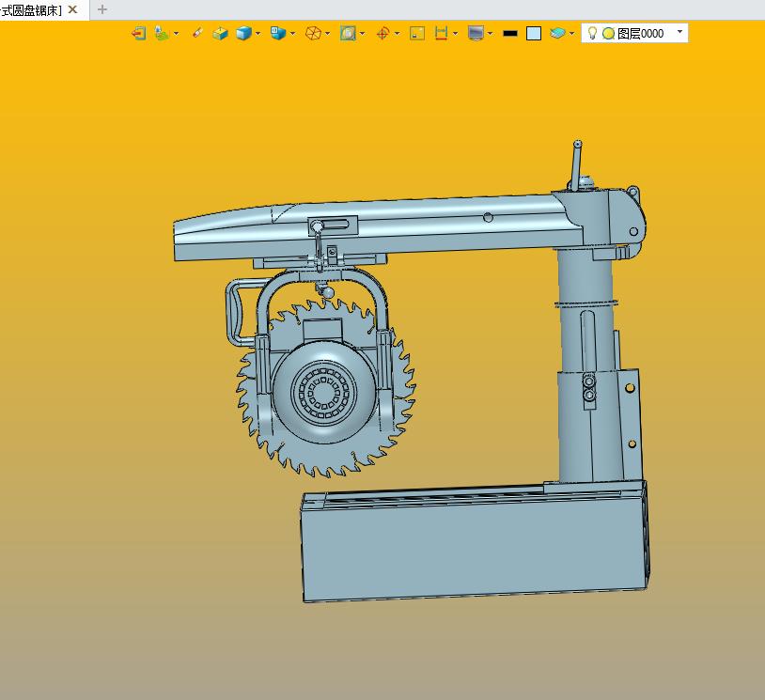Click the green sketch plane tool icon

pos(162,33)
